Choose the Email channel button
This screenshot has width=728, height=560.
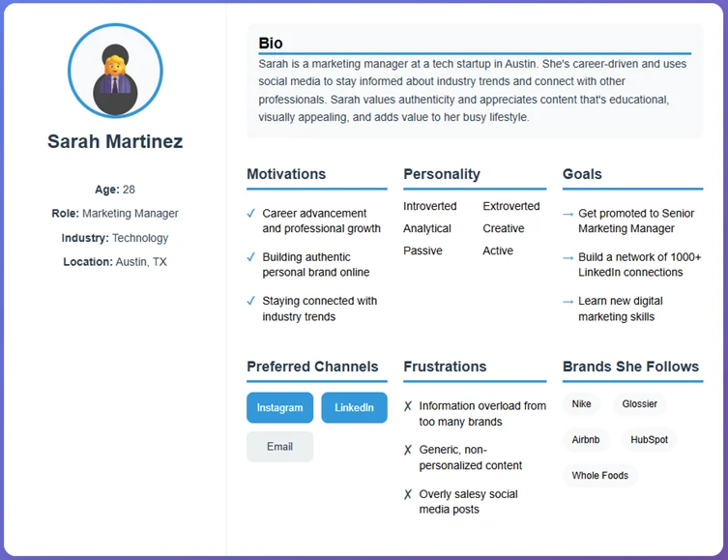tap(280, 447)
